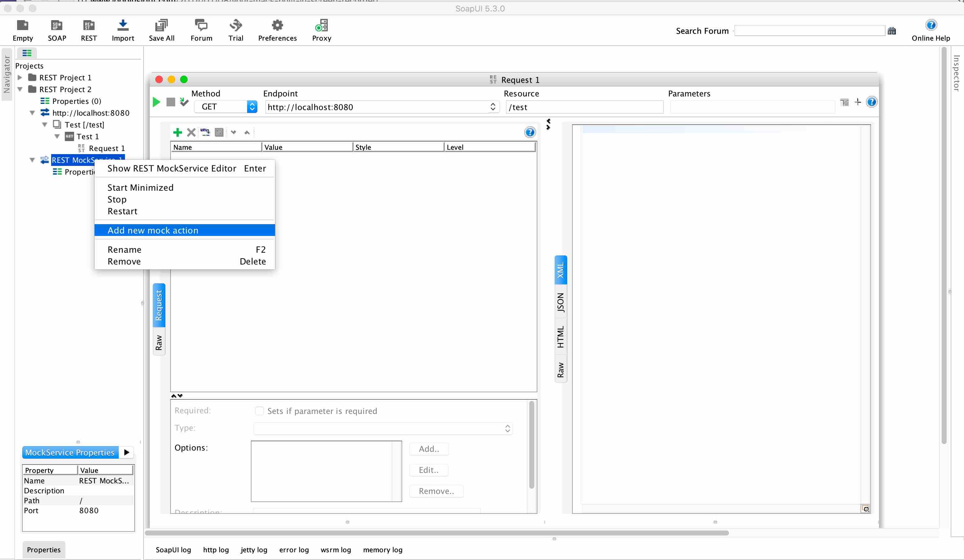Add request to test case icon
964x560 pixels.
184,102
